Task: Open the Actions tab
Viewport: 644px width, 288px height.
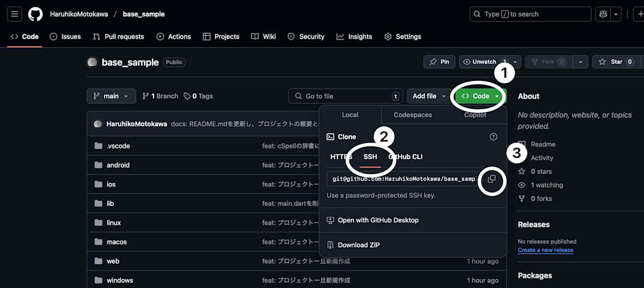Action: click(173, 36)
